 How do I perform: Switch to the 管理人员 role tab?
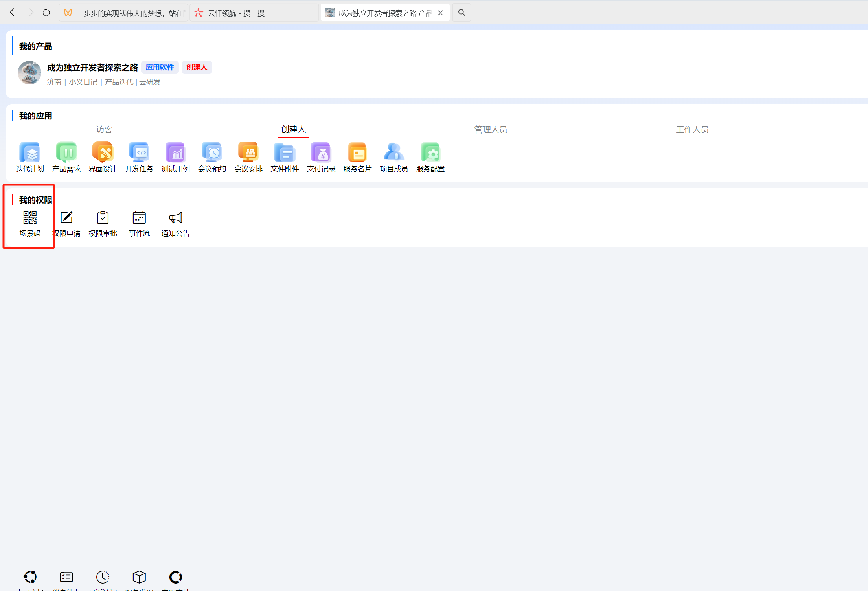click(491, 129)
